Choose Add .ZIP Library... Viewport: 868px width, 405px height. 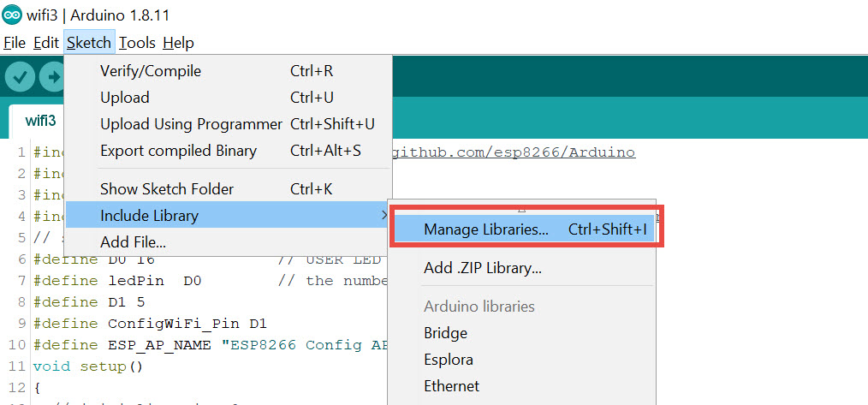click(521, 269)
